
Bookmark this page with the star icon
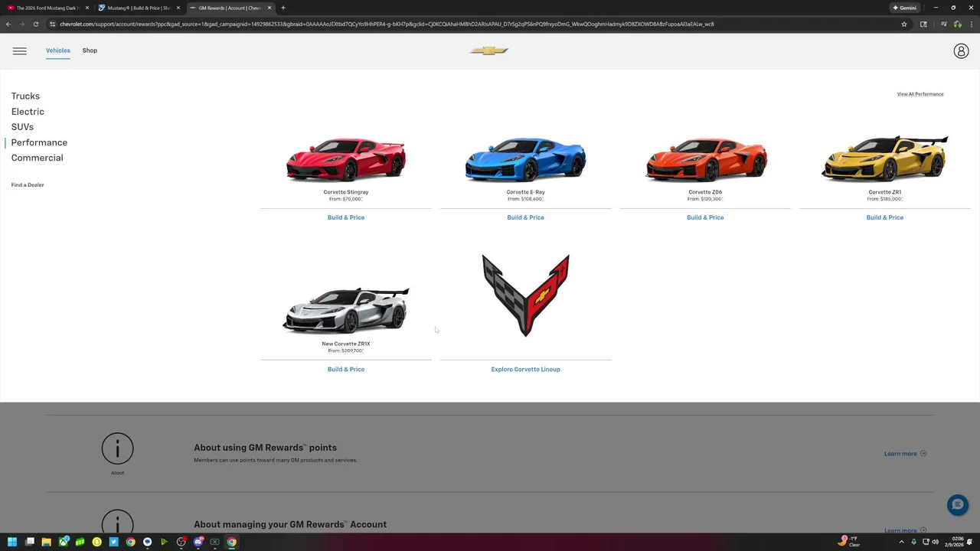(903, 24)
